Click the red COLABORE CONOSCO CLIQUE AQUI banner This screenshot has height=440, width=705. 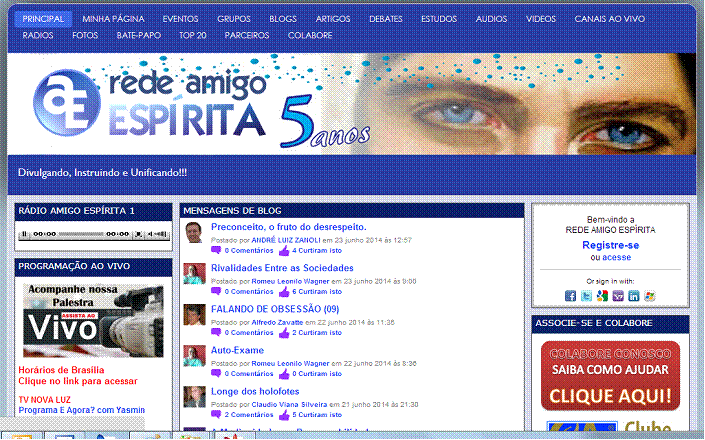click(x=611, y=376)
